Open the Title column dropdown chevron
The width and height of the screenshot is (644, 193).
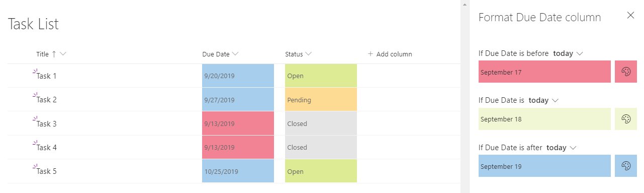coord(63,54)
